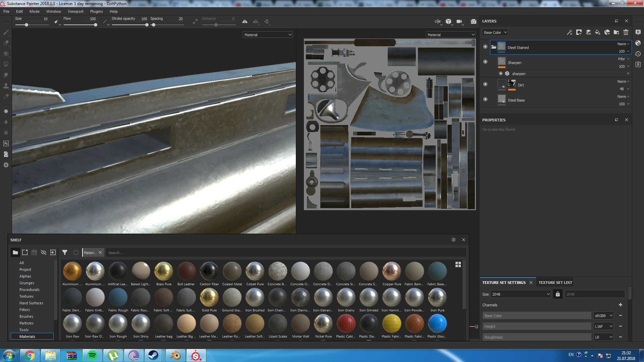Open the Viewport menu
This screenshot has width=644, height=362.
(75, 11)
